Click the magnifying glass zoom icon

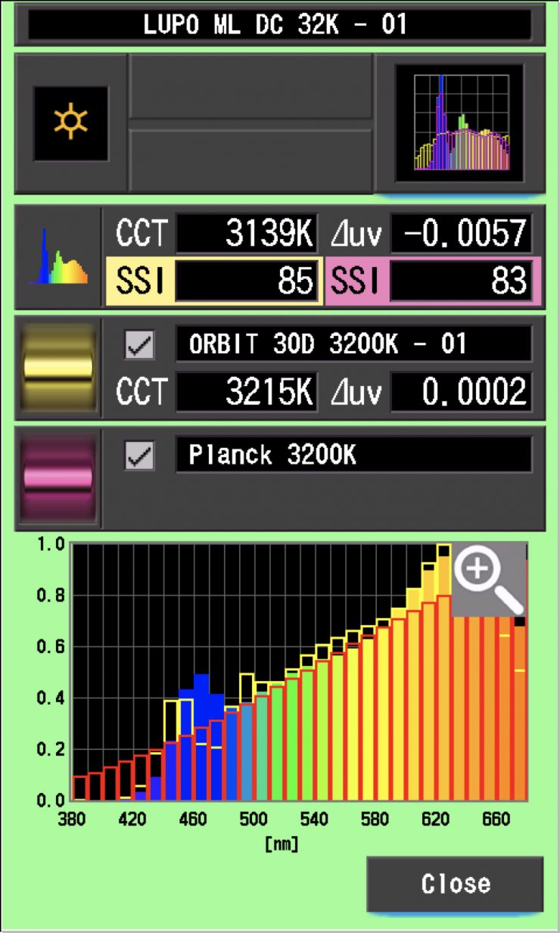490,578
